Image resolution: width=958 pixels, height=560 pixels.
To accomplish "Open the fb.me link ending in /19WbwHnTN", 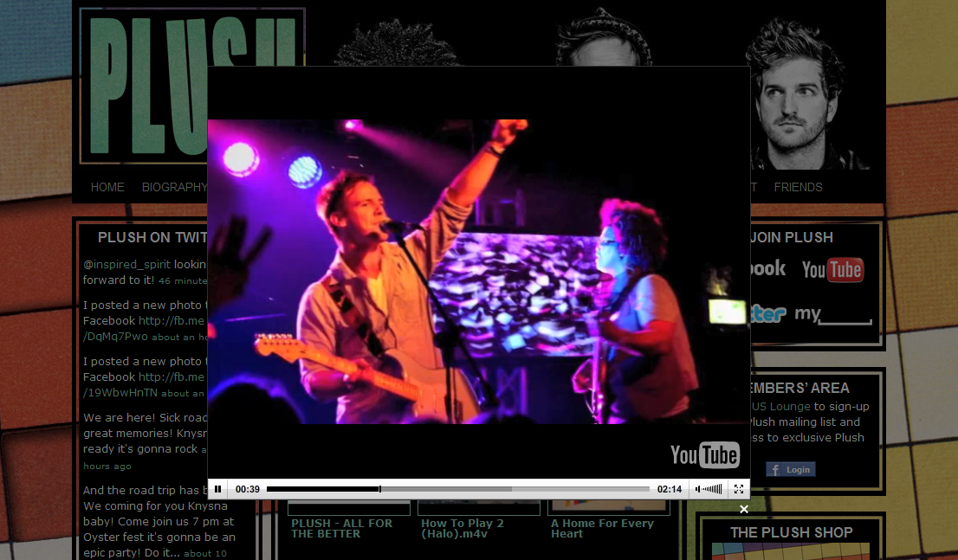I will pos(144,385).
